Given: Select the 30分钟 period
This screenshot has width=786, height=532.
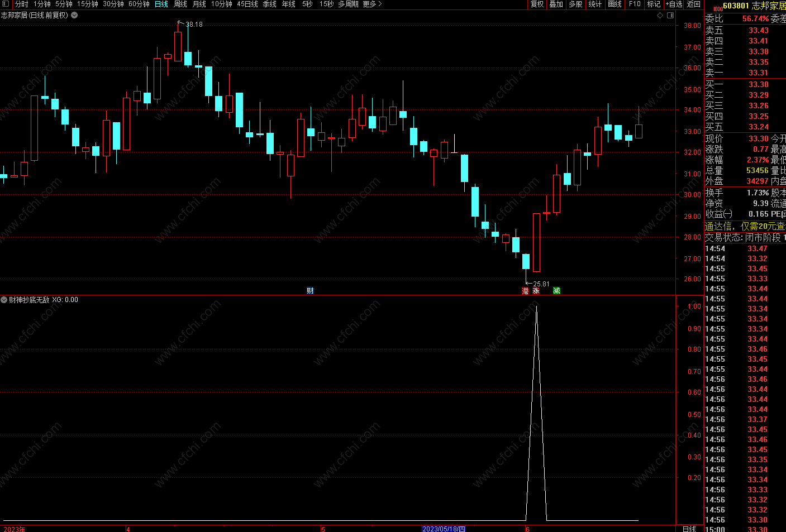Looking at the screenshot, I should (x=113, y=4).
